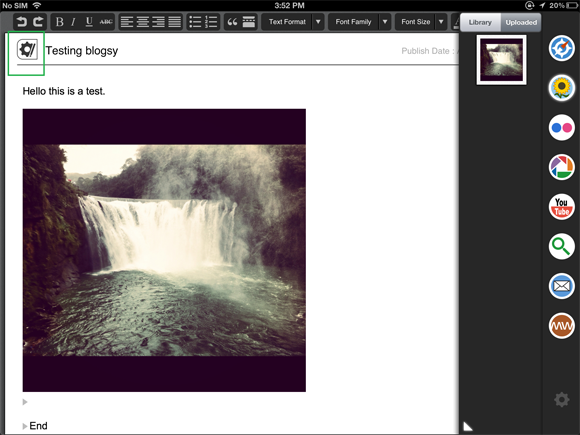Undo the last edit
The width and height of the screenshot is (580, 435).
[x=22, y=22]
